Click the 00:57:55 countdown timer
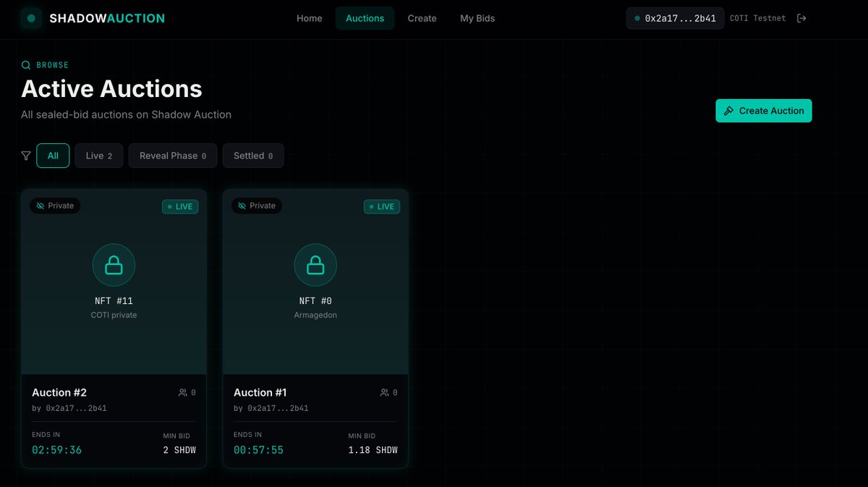 click(259, 450)
